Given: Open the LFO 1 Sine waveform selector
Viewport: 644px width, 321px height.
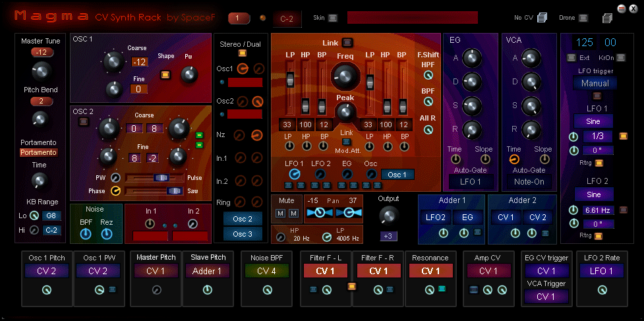Looking at the screenshot, I should 594,121.
